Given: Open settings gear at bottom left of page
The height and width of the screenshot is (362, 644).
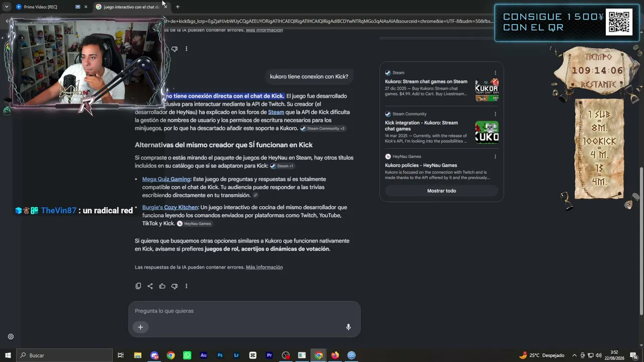Looking at the screenshot, I should tap(11, 337).
